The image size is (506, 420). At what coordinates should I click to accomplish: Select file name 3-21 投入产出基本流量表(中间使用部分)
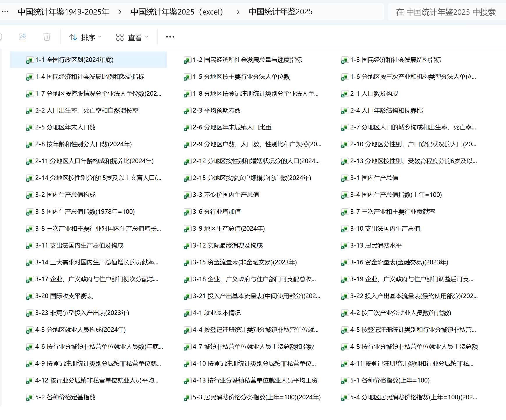256,296
